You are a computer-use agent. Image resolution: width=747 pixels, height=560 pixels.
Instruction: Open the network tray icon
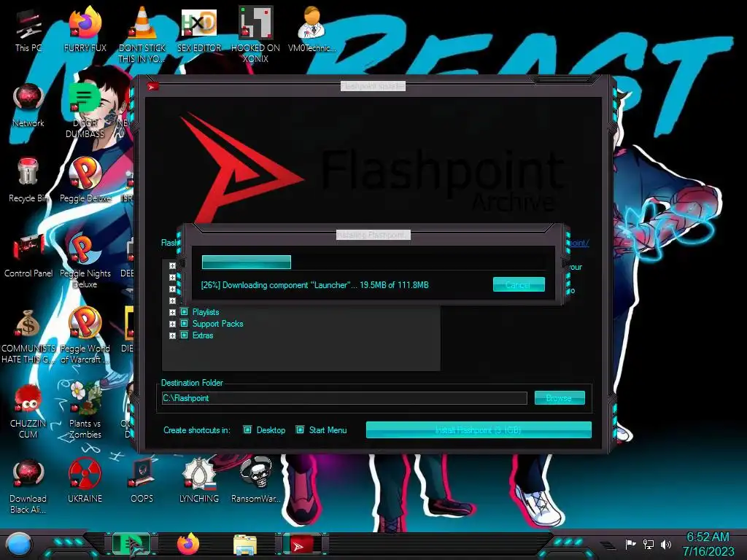(x=649, y=544)
